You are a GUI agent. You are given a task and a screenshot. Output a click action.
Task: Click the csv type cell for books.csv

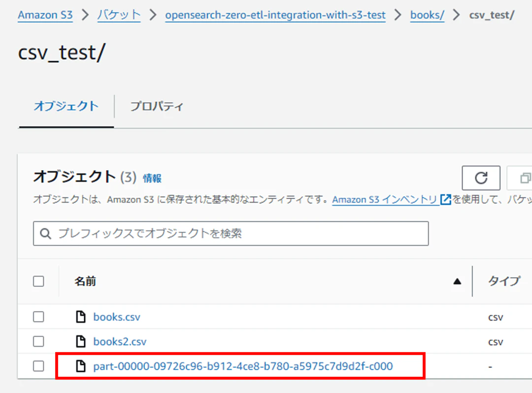pyautogui.click(x=496, y=318)
